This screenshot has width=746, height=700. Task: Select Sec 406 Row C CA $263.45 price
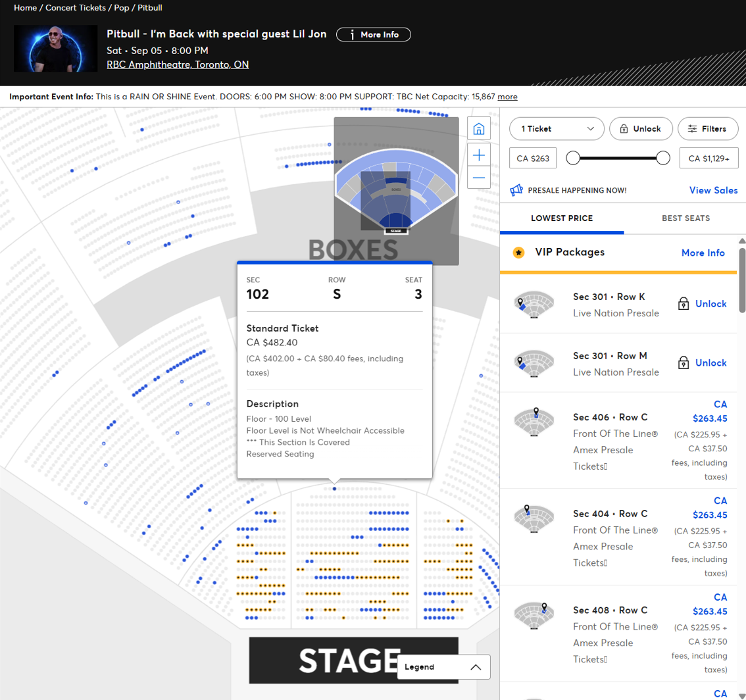pyautogui.click(x=710, y=412)
